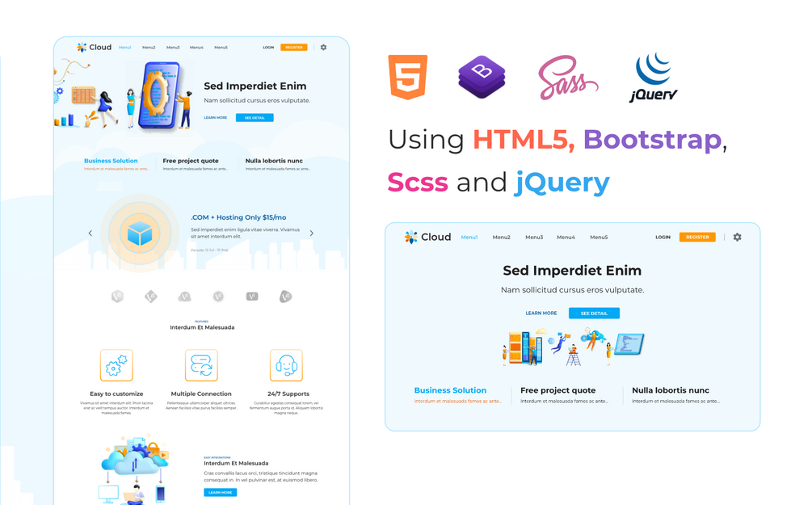
Task: Click the blue cube hosting icon
Action: (140, 234)
